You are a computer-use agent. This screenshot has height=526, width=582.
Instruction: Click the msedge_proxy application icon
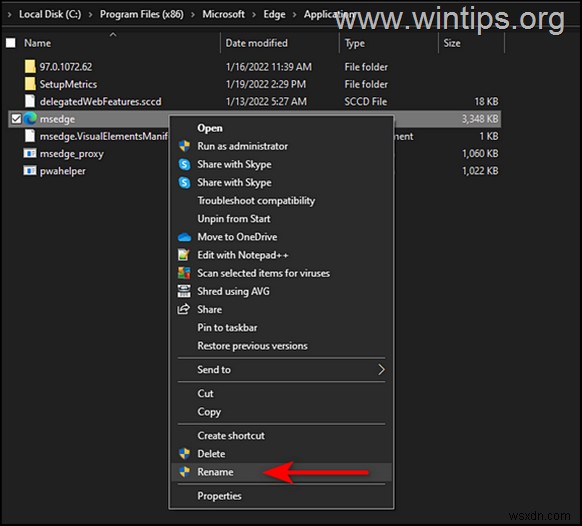click(x=30, y=153)
